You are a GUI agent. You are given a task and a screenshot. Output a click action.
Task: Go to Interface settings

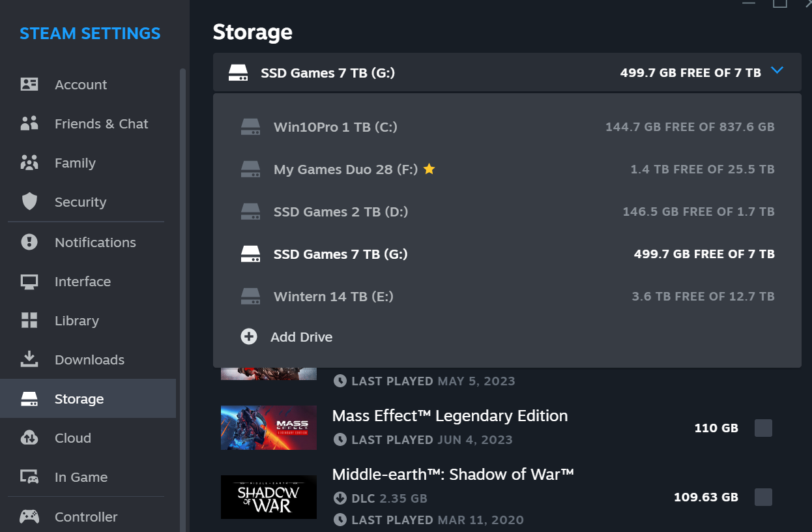[88, 282]
